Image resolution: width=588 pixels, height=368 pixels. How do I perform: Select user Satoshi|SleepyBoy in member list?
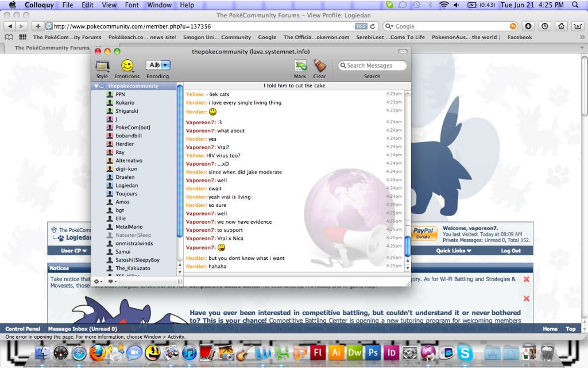137,260
